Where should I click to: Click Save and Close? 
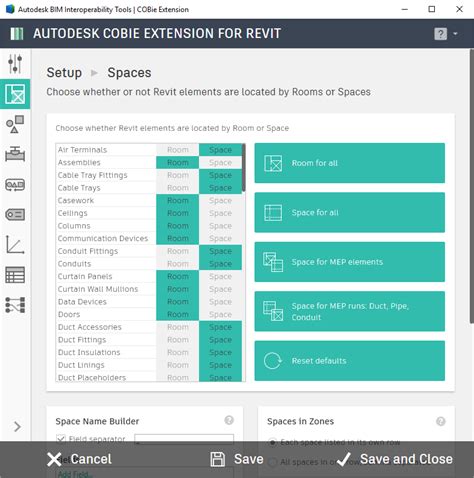coord(395,459)
